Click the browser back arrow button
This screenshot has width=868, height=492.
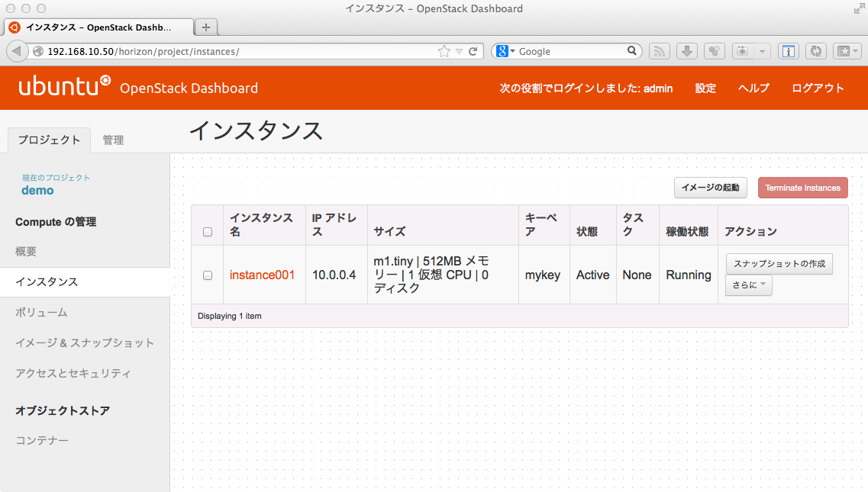point(17,51)
